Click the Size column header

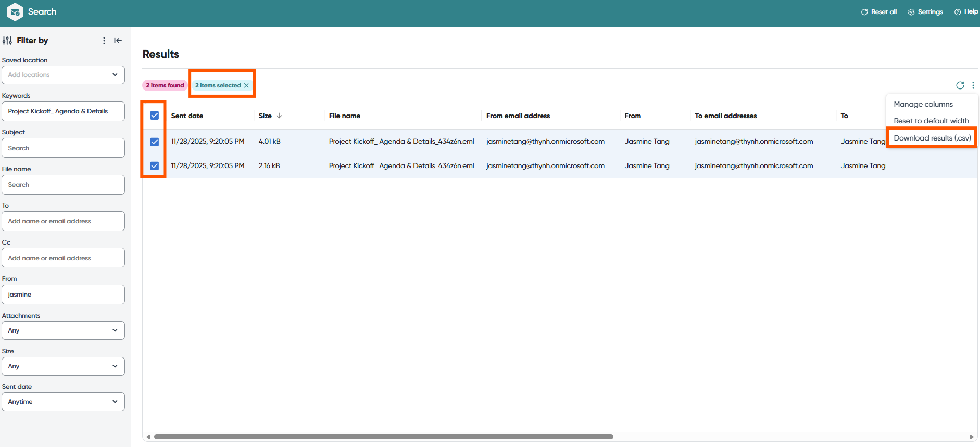pos(265,116)
